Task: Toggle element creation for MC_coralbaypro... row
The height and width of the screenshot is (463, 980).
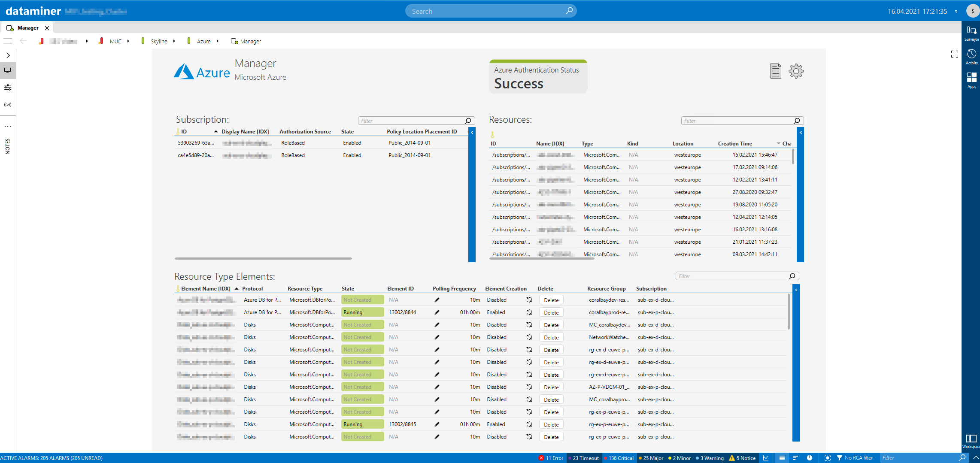Action: (x=529, y=399)
